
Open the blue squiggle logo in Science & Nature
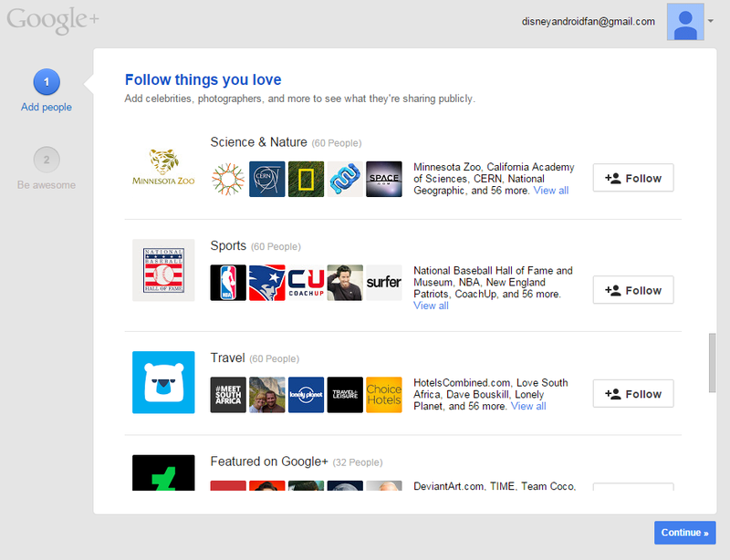(345, 180)
